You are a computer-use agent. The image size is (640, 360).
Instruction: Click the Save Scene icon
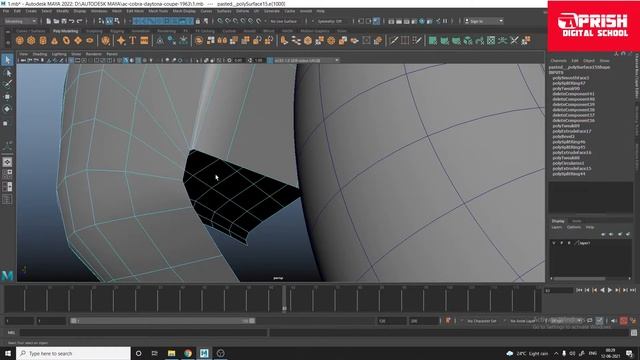coord(64,21)
